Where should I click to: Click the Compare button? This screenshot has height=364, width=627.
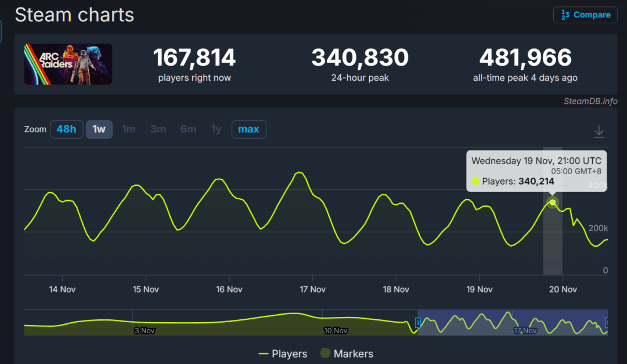coord(585,15)
